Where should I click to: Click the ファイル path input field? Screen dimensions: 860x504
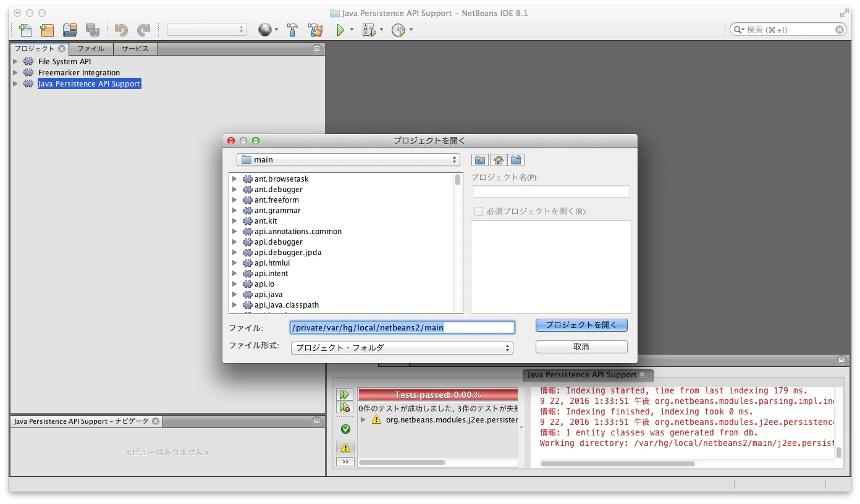(402, 327)
